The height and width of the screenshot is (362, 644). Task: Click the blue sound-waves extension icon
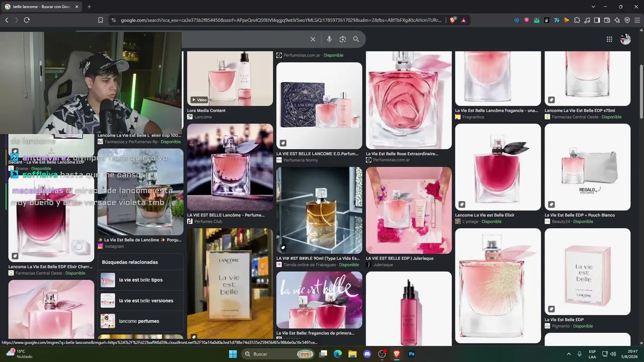click(x=516, y=20)
